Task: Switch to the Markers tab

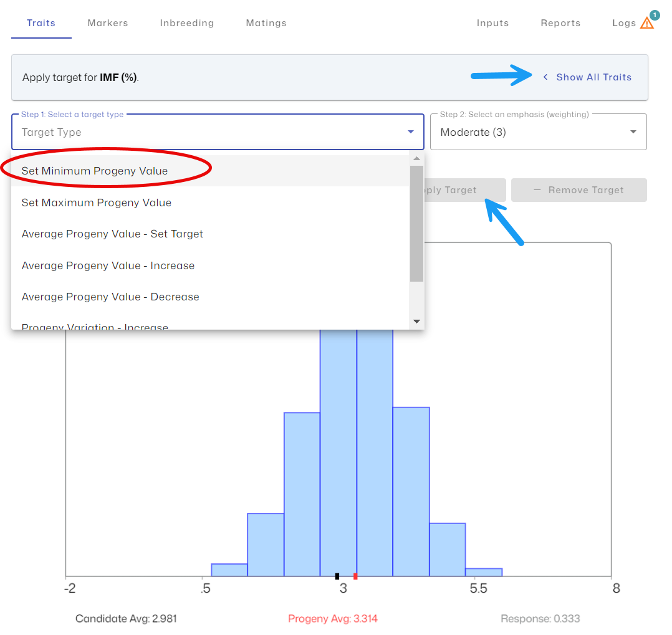Action: (x=107, y=23)
